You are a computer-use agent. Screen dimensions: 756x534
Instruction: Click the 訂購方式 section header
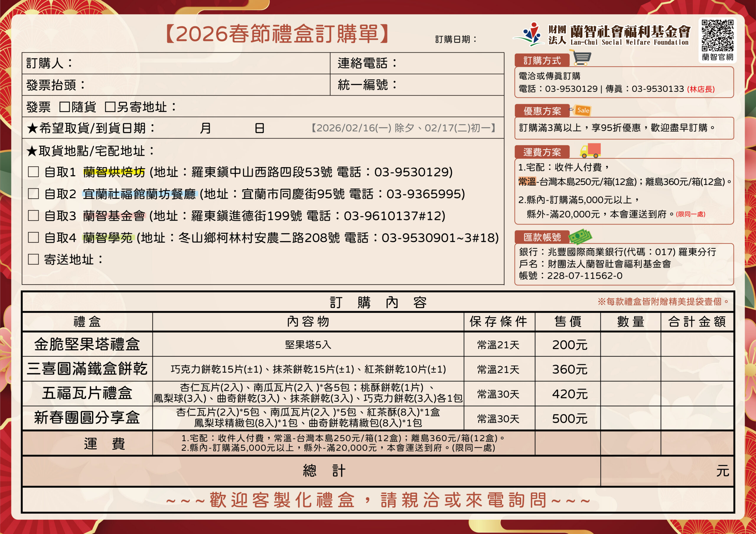click(x=542, y=60)
